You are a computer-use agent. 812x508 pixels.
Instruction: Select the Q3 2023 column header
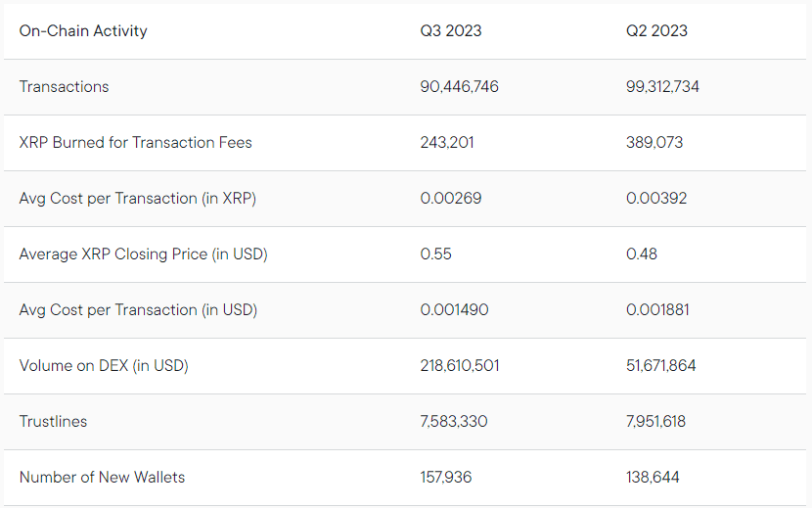(x=451, y=31)
